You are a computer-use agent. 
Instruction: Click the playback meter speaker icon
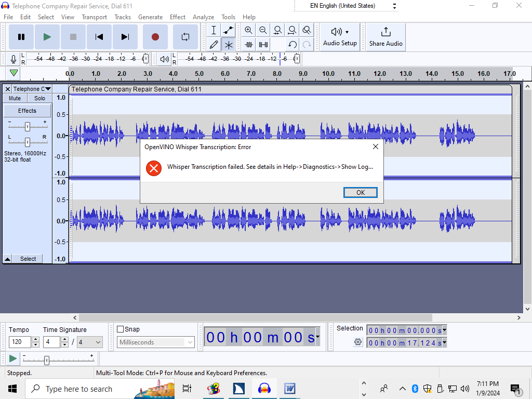(x=165, y=59)
